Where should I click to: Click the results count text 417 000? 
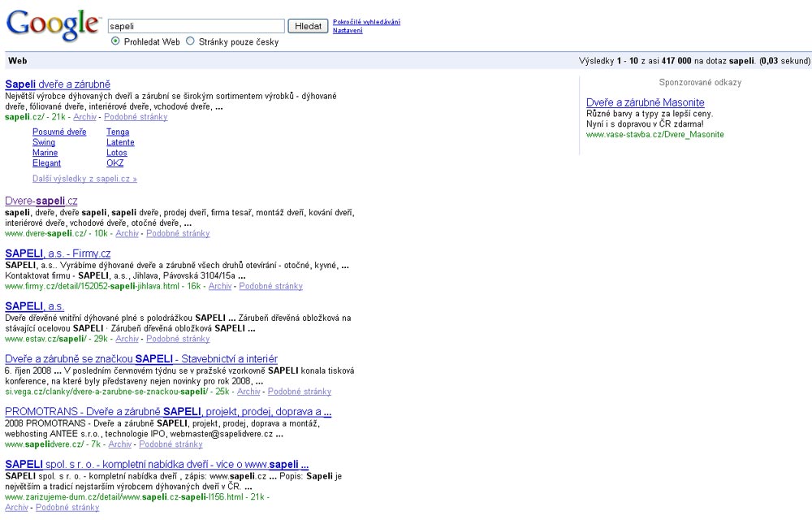tap(676, 61)
